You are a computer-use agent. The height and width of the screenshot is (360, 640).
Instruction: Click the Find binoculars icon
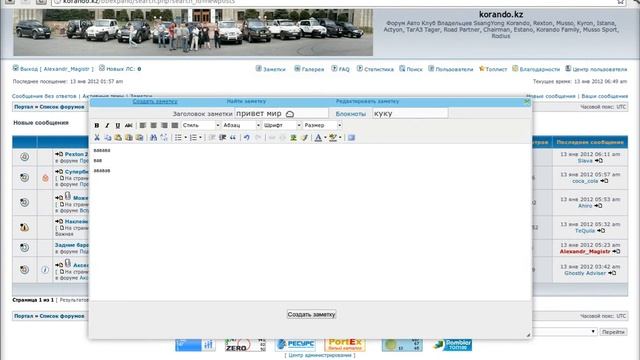pyautogui.click(x=153, y=138)
